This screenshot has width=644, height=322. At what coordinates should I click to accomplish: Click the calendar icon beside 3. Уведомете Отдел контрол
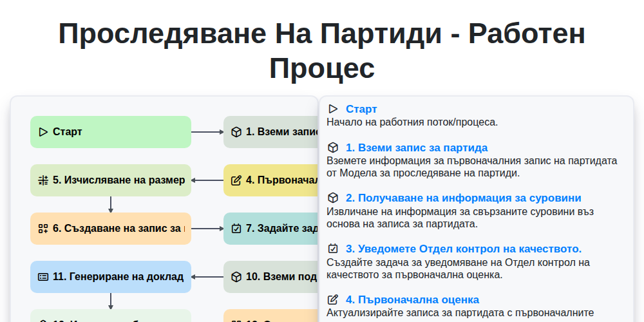tap(333, 249)
